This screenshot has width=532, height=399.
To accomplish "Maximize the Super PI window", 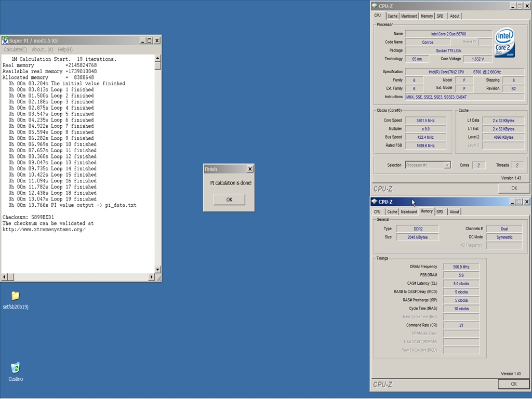I will (x=149, y=41).
